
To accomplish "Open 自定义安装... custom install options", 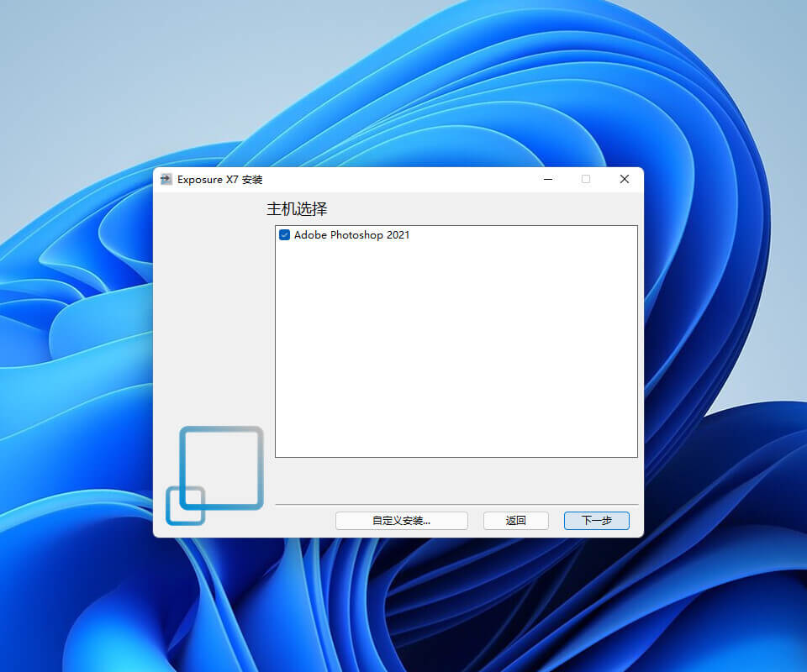I will 401,521.
